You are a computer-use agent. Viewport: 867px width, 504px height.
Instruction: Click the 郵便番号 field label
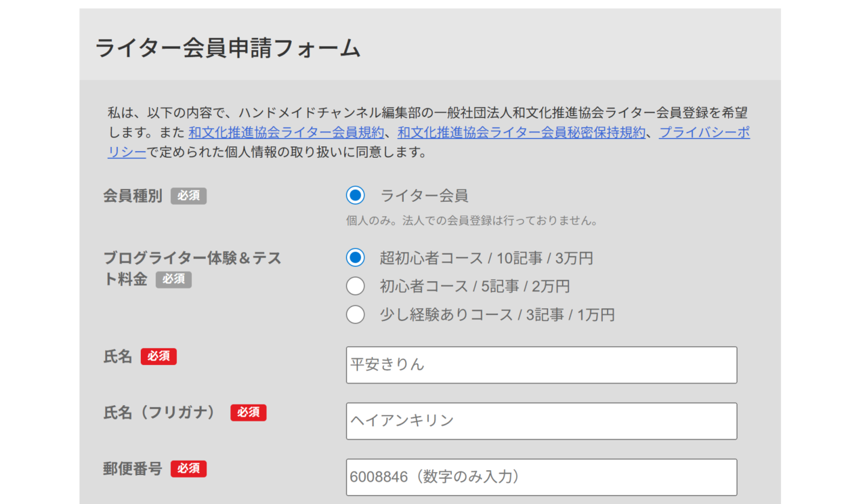pyautogui.click(x=132, y=469)
